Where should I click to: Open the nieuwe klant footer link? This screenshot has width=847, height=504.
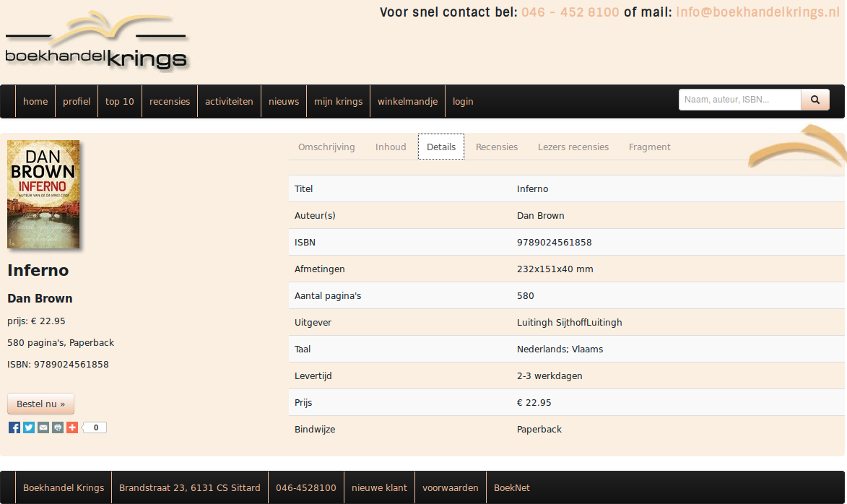point(379,488)
